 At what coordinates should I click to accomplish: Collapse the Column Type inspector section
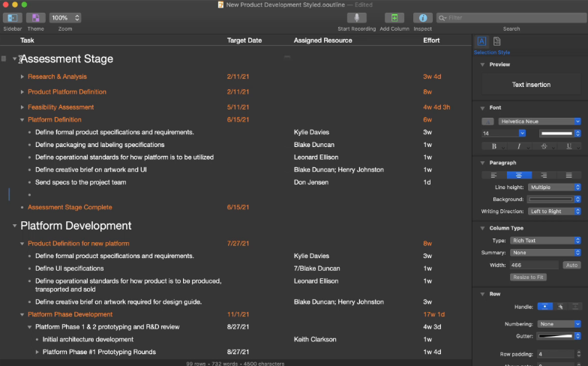(483, 228)
